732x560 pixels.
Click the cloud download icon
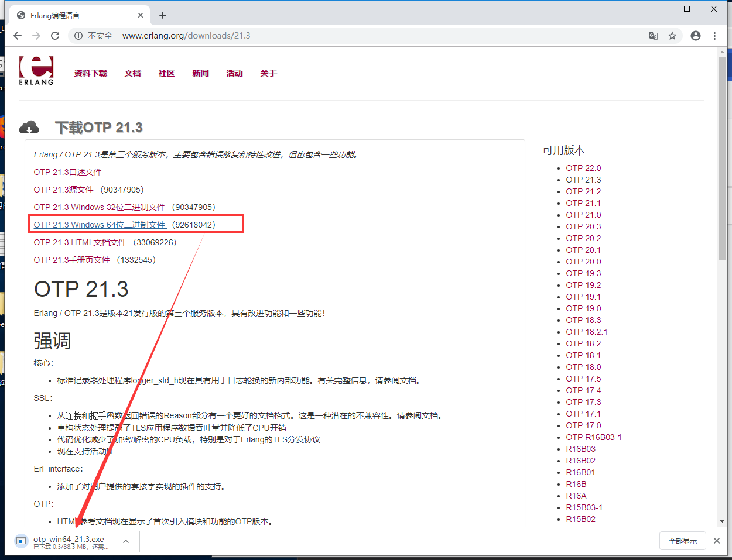29,127
